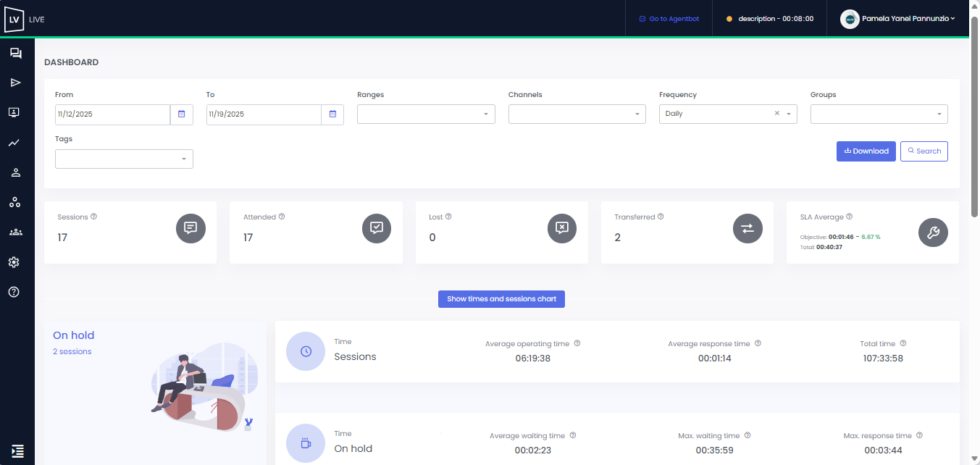
Task: Open the description status timer menu
Action: click(x=770, y=19)
